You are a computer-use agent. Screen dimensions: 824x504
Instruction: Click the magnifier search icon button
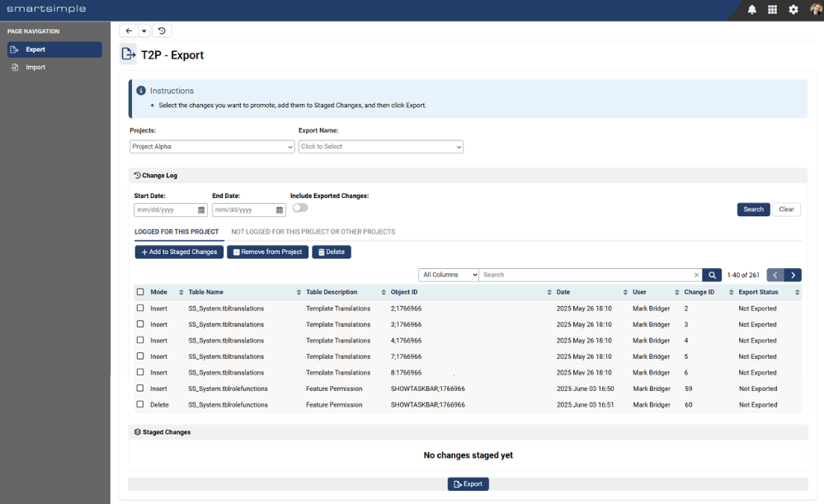712,275
